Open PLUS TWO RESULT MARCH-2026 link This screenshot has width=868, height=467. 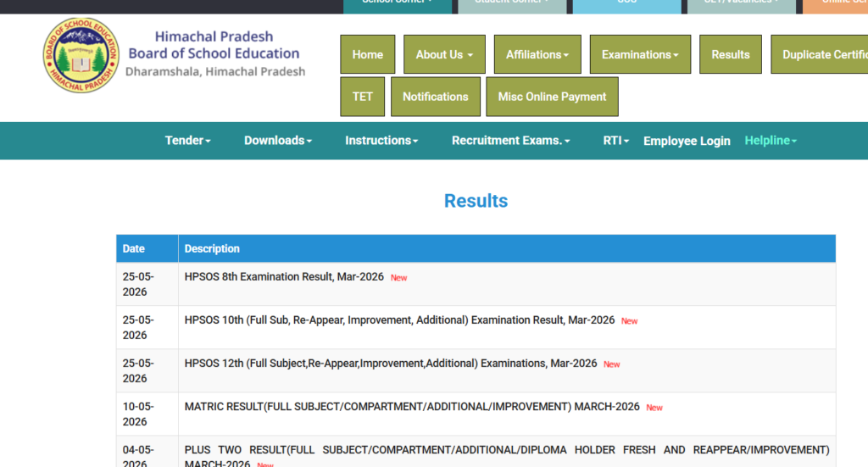pyautogui.click(x=507, y=456)
